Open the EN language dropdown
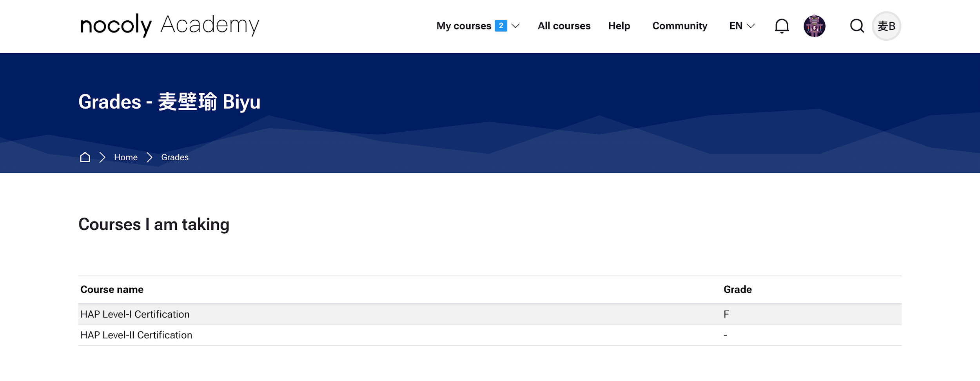Image resolution: width=980 pixels, height=381 pixels. [x=742, y=26]
